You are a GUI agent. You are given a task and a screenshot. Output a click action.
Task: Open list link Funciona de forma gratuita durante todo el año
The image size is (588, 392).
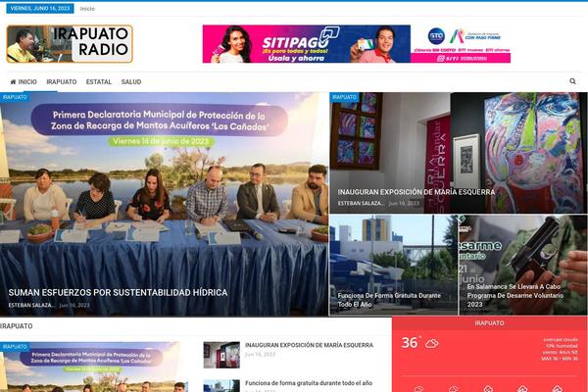tap(309, 383)
